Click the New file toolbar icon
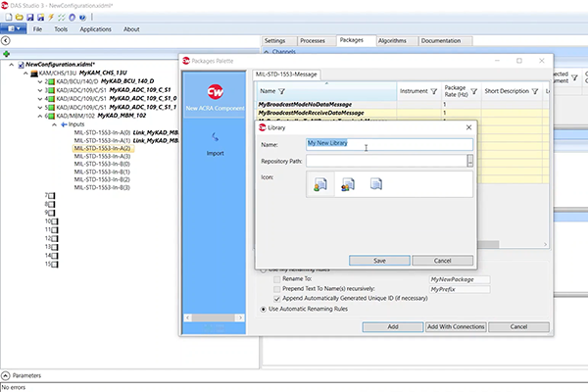588x392 pixels. point(9,17)
